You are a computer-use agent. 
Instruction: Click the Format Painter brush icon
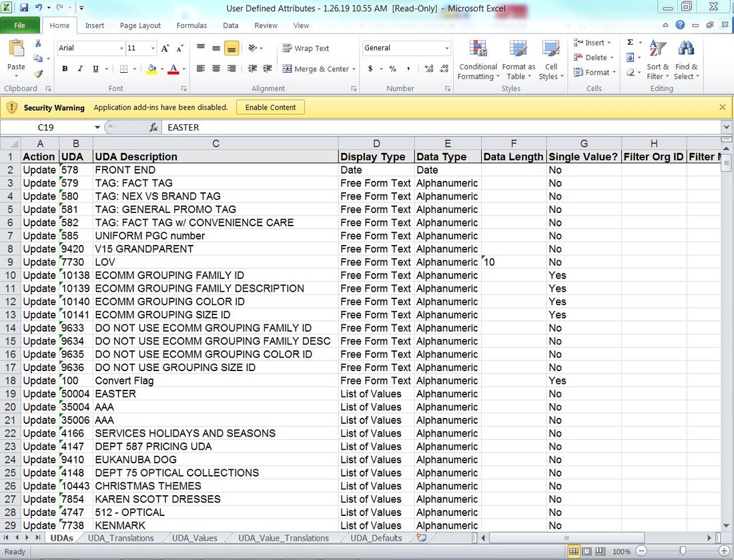(38, 73)
